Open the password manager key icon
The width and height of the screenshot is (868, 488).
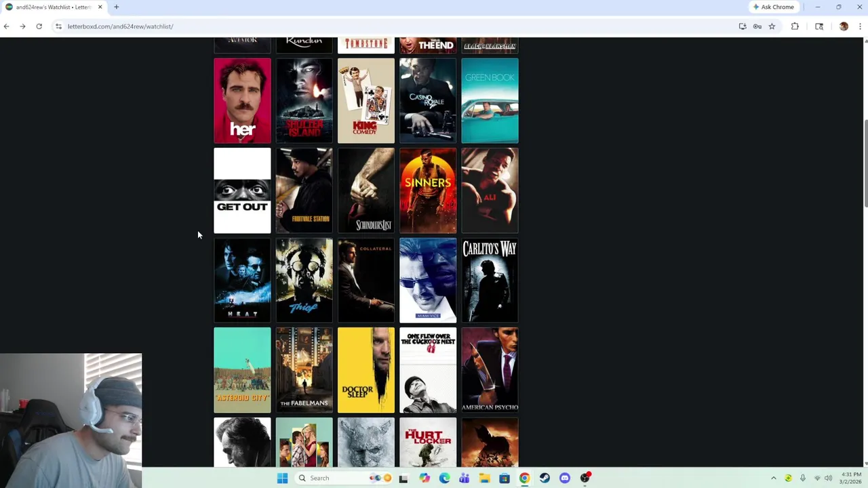[x=757, y=26]
